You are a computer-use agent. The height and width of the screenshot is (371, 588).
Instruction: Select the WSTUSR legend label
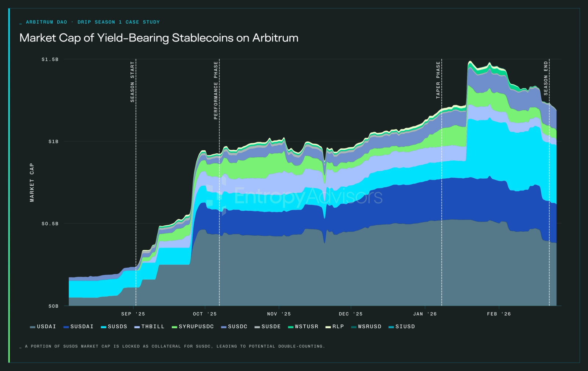(307, 327)
